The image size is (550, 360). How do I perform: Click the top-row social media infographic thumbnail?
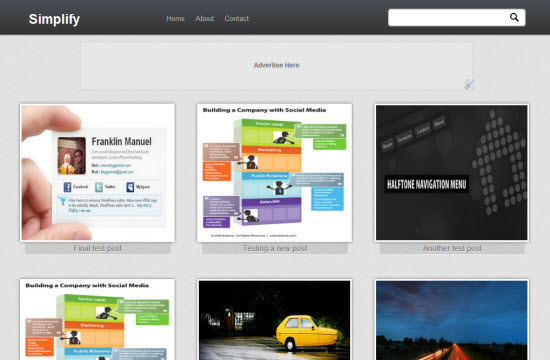pyautogui.click(x=275, y=173)
